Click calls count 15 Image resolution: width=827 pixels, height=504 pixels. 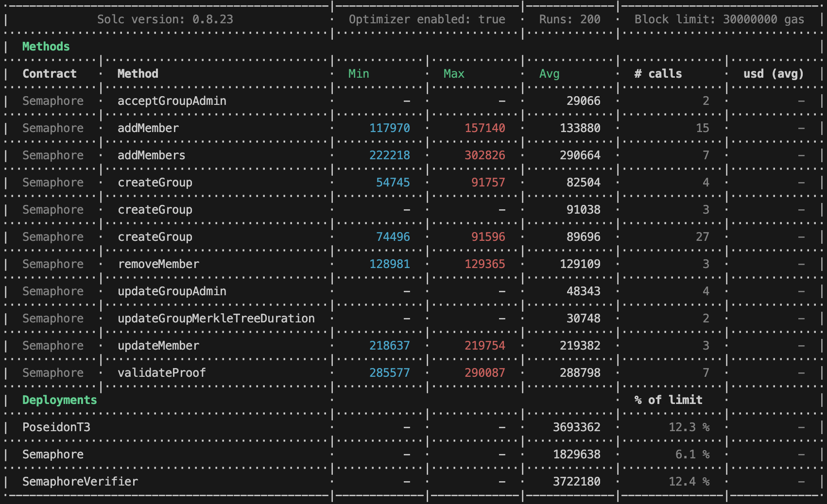(703, 128)
